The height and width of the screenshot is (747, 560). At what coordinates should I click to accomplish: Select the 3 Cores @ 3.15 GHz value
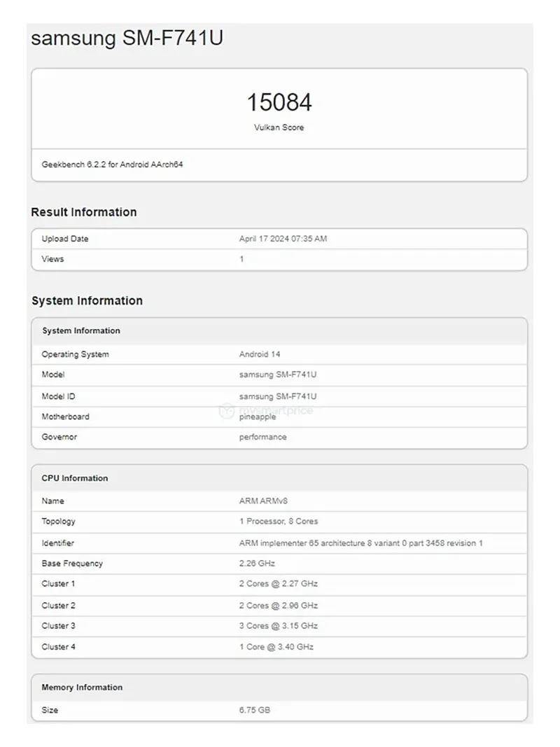tap(278, 626)
